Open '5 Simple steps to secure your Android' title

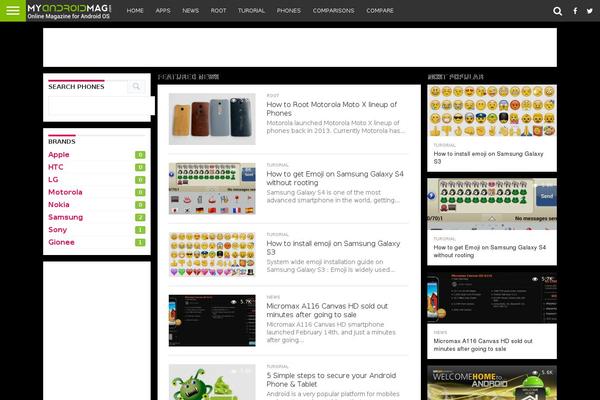tap(331, 380)
